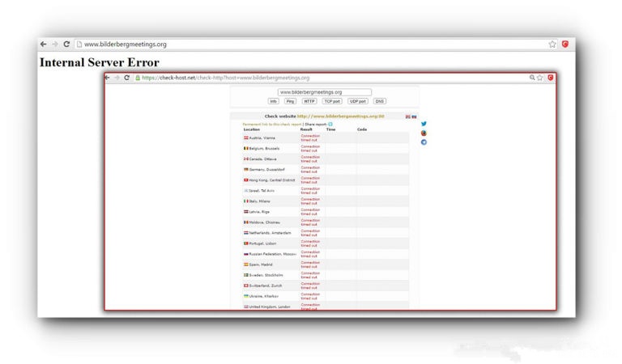Click the reload icon in inner check-host browser
This screenshot has width=622, height=364.
(x=127, y=78)
